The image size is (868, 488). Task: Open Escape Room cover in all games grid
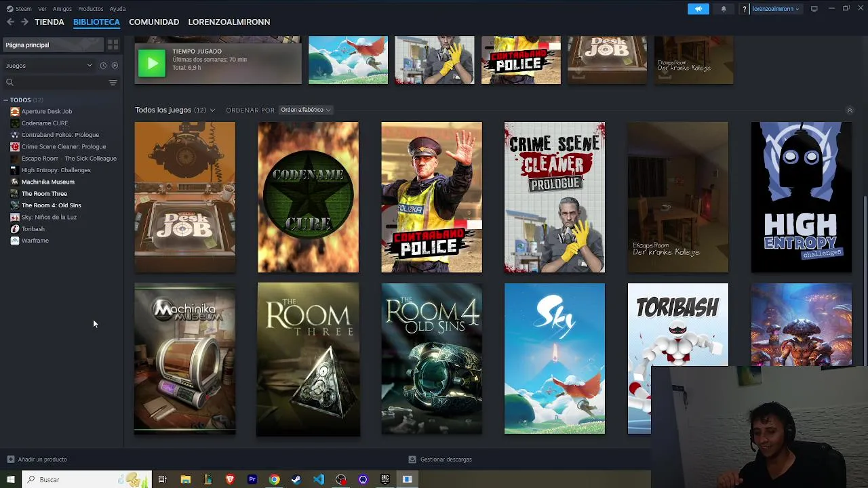pyautogui.click(x=678, y=197)
